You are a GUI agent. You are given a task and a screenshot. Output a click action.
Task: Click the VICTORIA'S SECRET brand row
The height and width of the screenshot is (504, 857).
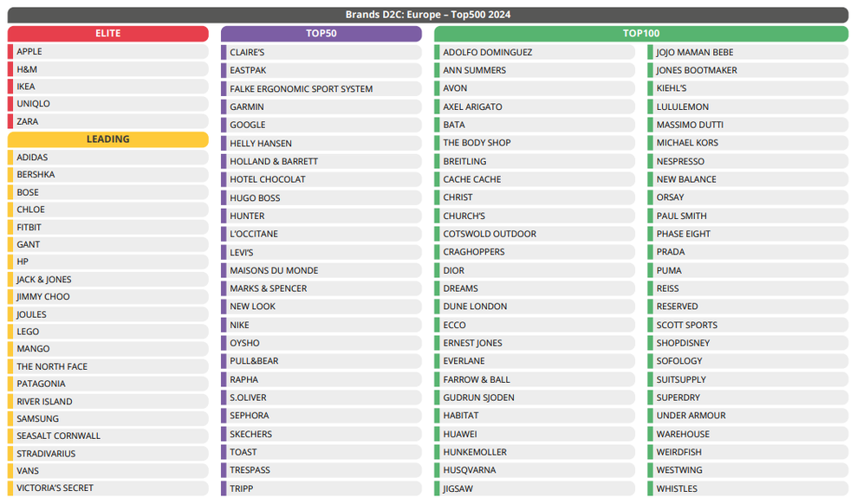point(107,488)
